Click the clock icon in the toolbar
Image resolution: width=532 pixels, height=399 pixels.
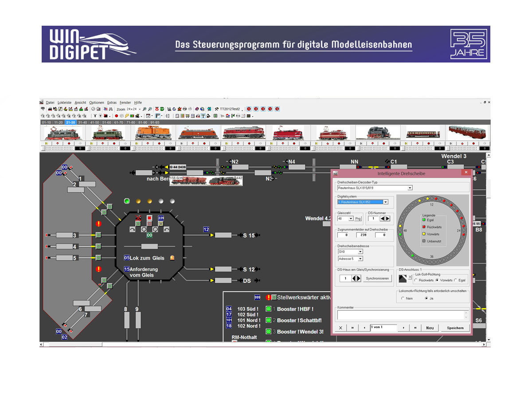click(93, 109)
